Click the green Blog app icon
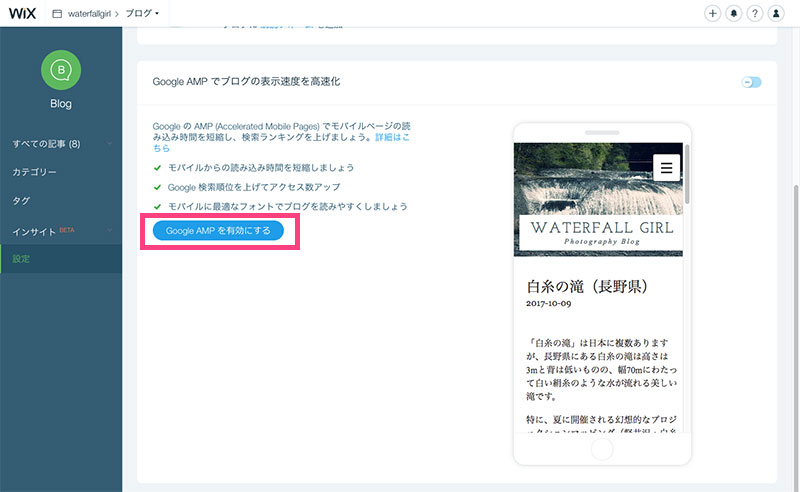 [x=61, y=70]
